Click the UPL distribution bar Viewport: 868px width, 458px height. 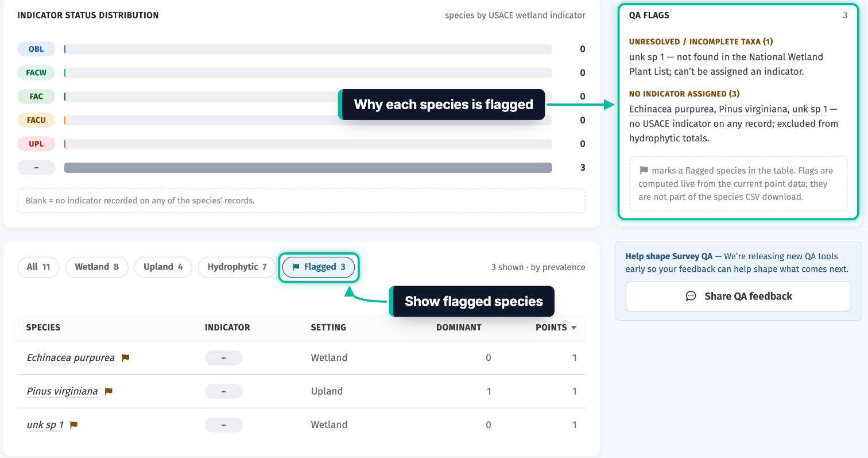point(308,144)
